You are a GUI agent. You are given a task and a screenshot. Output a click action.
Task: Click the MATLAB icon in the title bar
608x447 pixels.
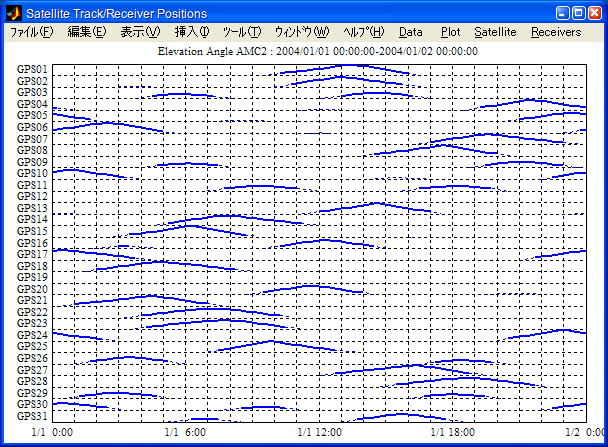pos(13,13)
